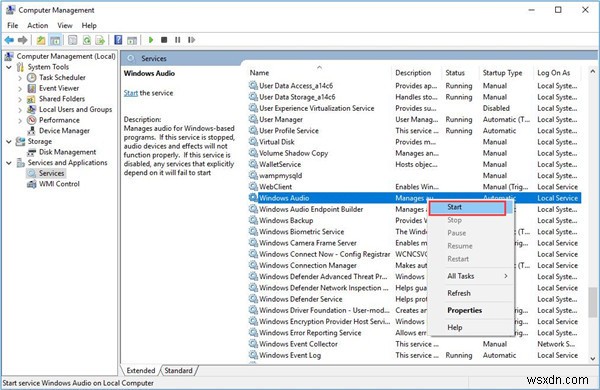Select the Task Scheduler clock icon
The image size is (600, 390).
(x=31, y=77)
